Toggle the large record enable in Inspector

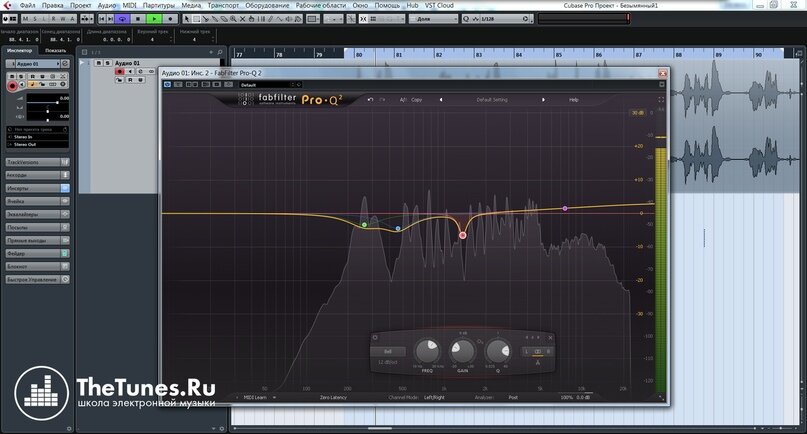pos(12,85)
